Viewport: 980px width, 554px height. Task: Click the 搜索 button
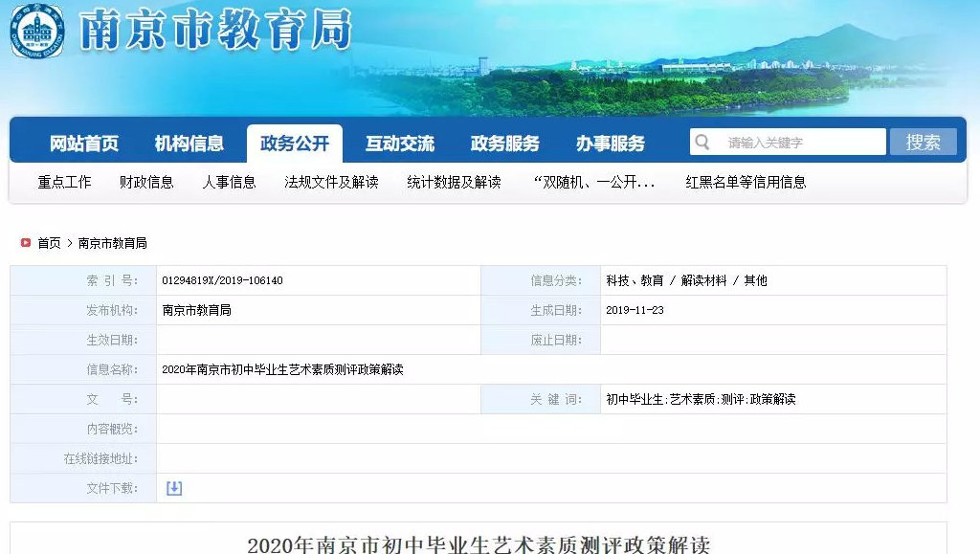tap(924, 142)
